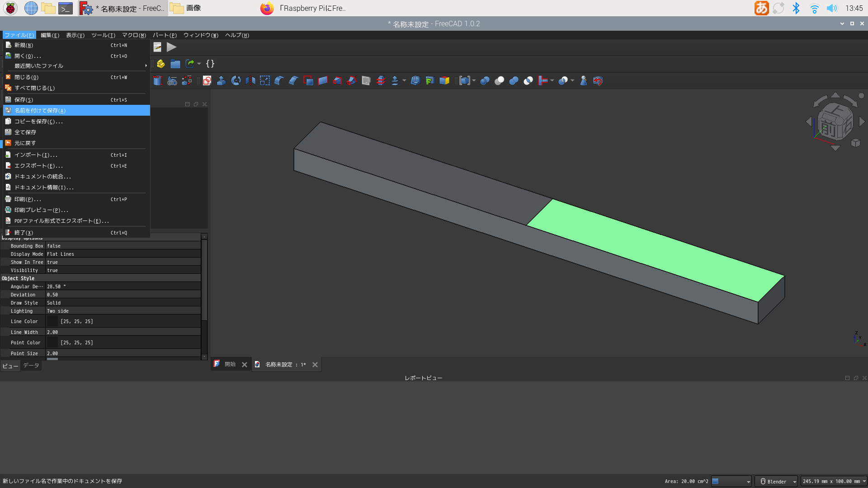The image size is (868, 488).
Task: Click the macro execute play button
Action: point(171,47)
